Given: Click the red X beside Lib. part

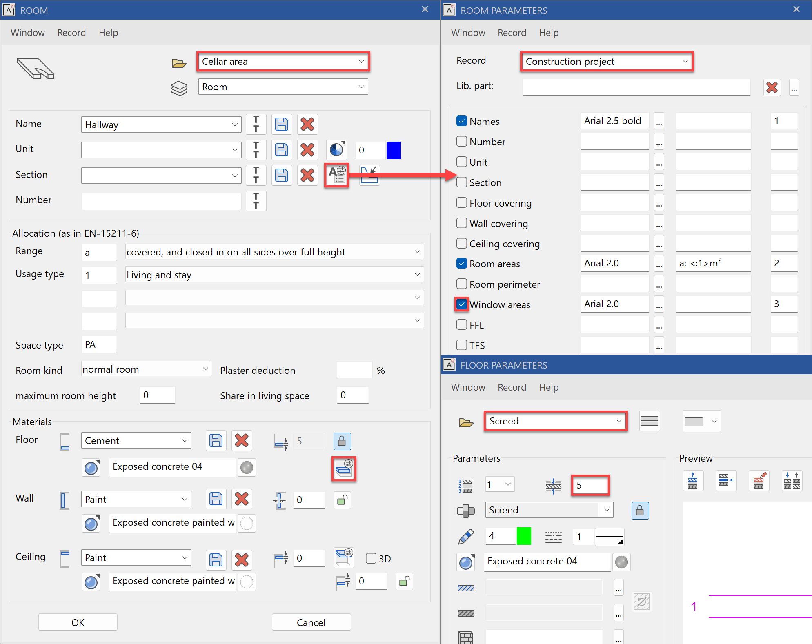Looking at the screenshot, I should (x=772, y=87).
